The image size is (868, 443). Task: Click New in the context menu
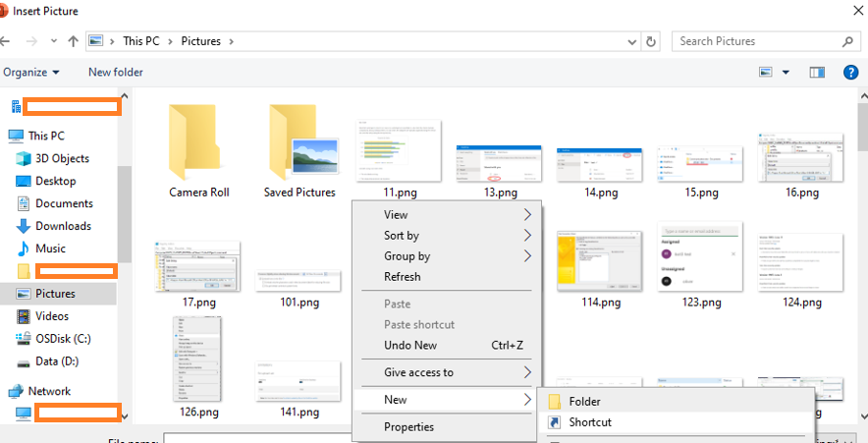(446, 399)
